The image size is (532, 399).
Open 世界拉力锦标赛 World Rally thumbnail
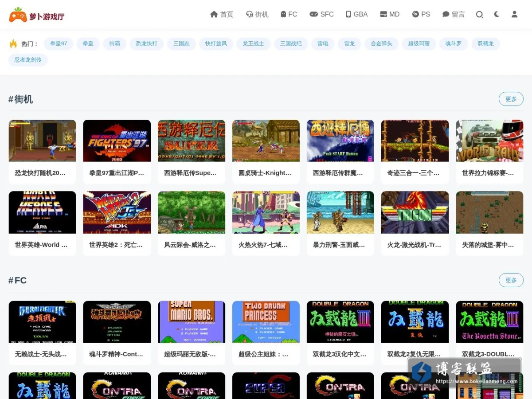(x=489, y=141)
